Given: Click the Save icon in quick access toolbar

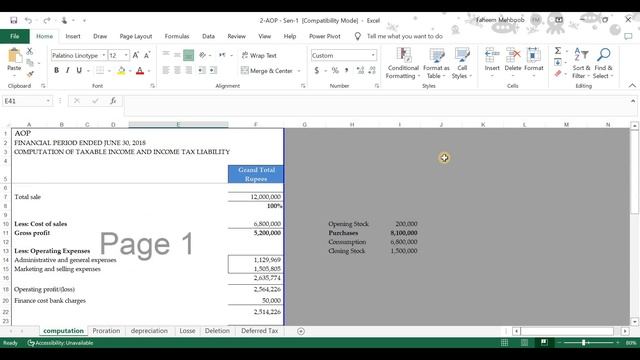Looking at the screenshot, I should [x=13, y=20].
